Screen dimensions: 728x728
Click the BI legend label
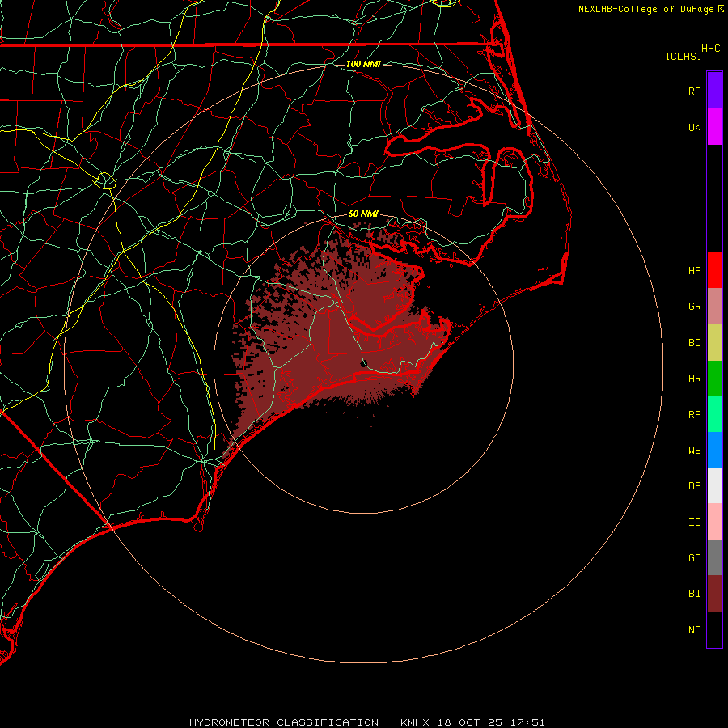(x=695, y=594)
